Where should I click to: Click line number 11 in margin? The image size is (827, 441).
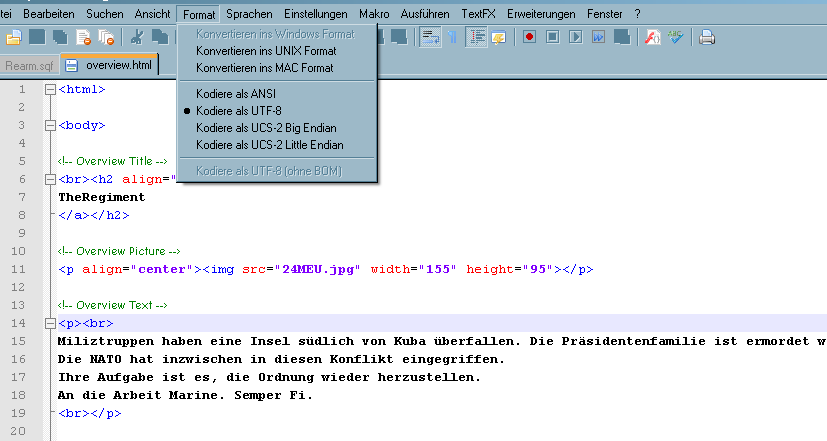point(18,270)
